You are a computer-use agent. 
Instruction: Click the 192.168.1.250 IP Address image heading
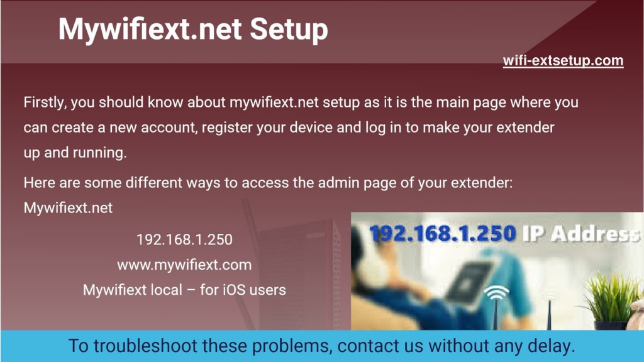coord(504,234)
